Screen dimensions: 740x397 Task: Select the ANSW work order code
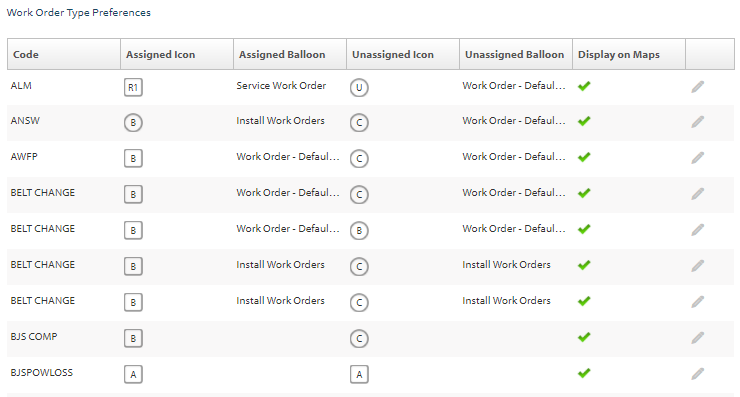(25, 120)
